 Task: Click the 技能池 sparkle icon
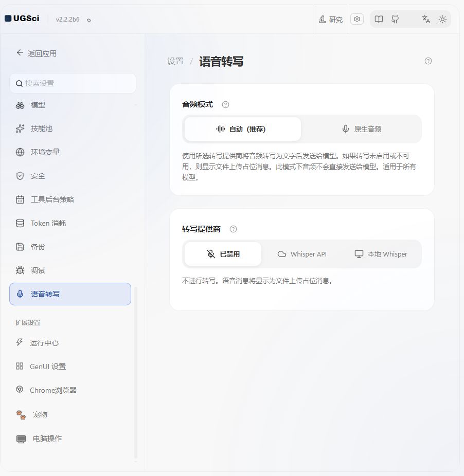coord(20,129)
